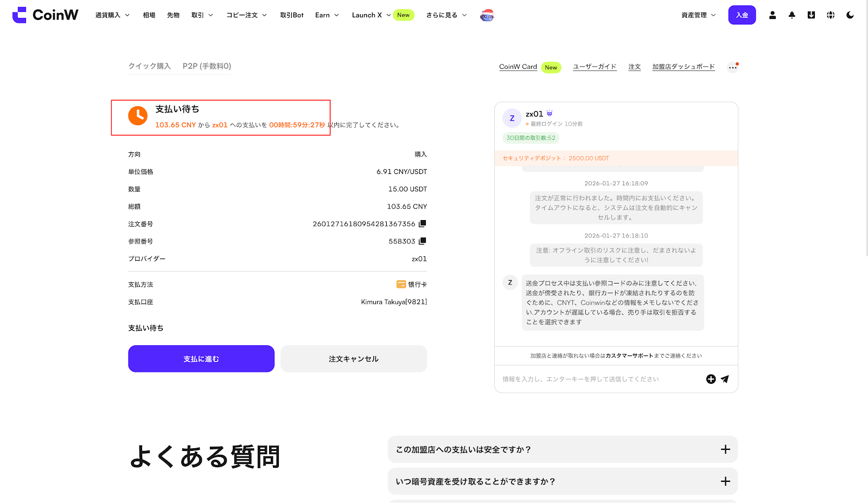Click the CoinW logo

pyautogui.click(x=46, y=15)
